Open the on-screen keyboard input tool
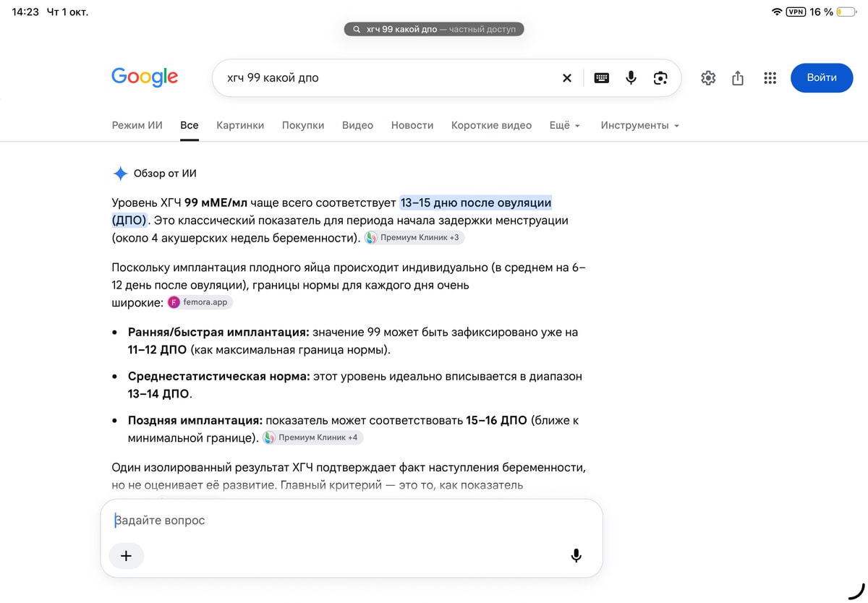 (x=602, y=78)
